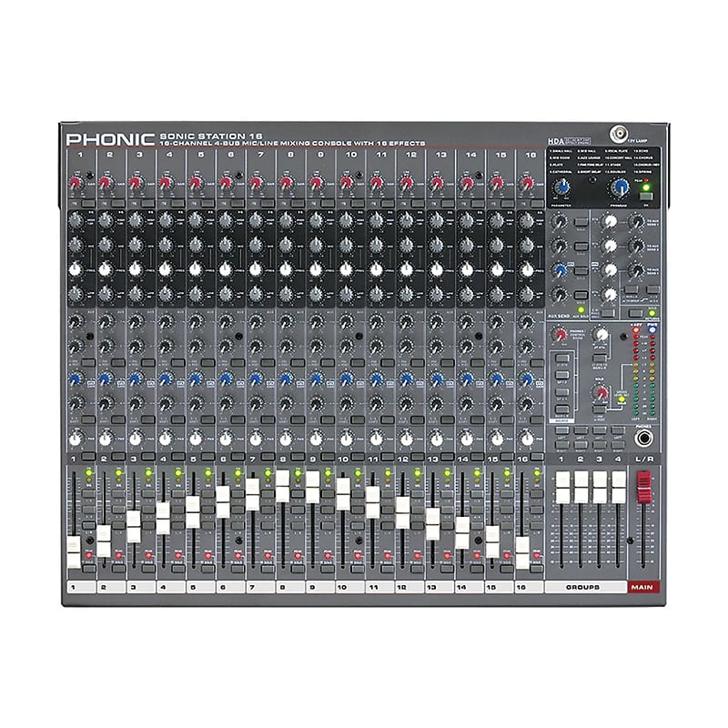
Task: Click channel 1 red GAIN knob
Action: [x=76, y=184]
